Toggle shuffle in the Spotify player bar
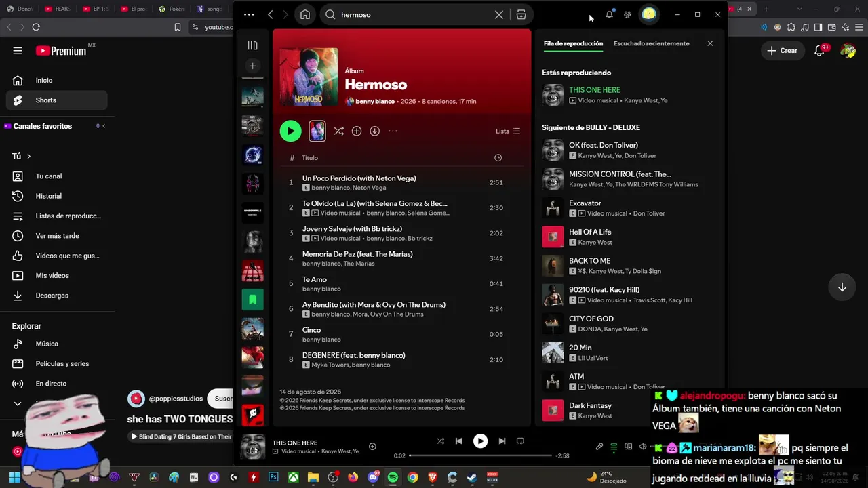The width and height of the screenshot is (868, 488). 440,441
